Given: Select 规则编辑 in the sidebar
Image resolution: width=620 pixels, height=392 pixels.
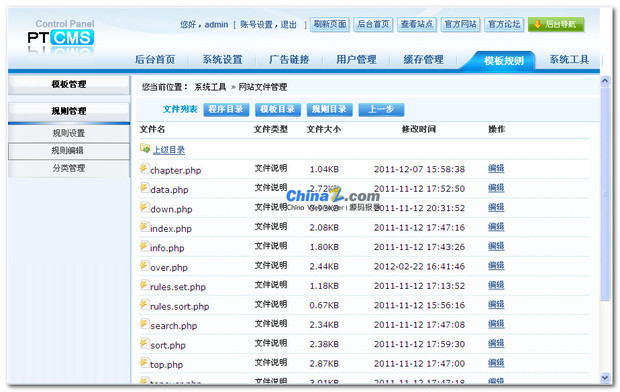Looking at the screenshot, I should [69, 151].
